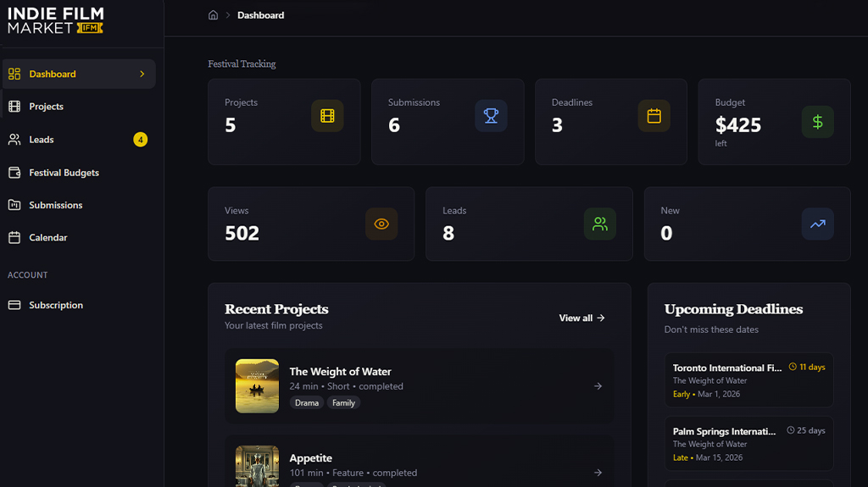Screen dimensions: 868x487
Task: Click the Festival Budgets wallet icon
Action: click(x=14, y=173)
